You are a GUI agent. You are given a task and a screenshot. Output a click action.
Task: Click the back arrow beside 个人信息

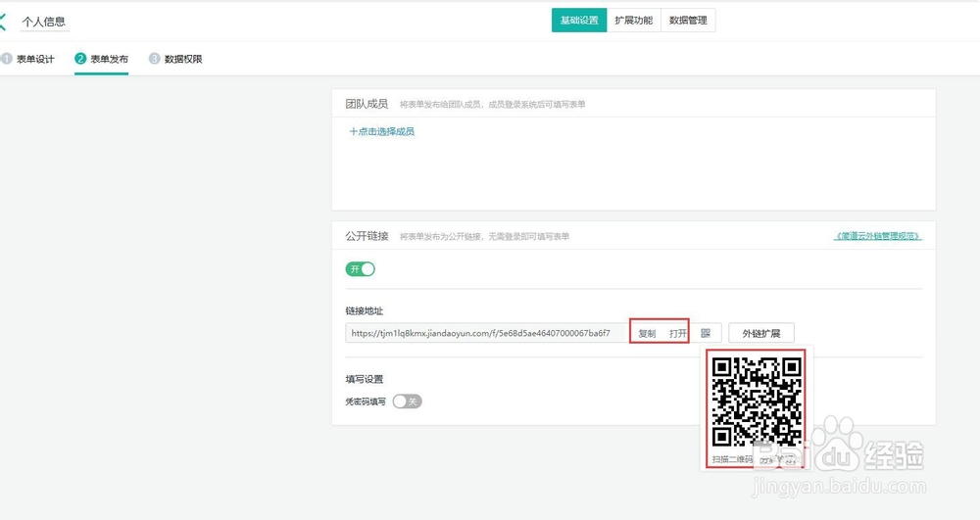pos(3,22)
